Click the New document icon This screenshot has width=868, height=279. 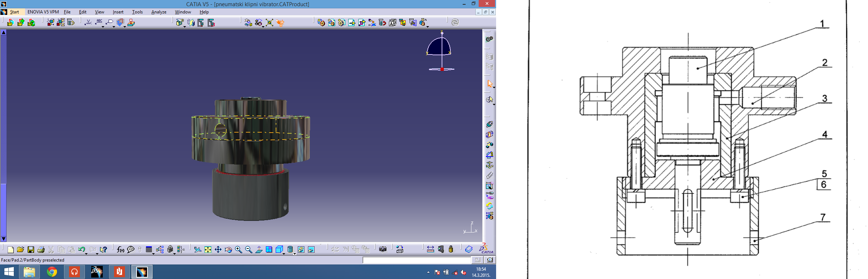[x=11, y=250]
